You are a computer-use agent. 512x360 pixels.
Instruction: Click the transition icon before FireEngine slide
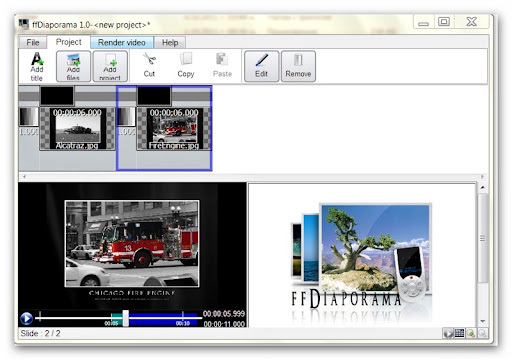click(126, 117)
